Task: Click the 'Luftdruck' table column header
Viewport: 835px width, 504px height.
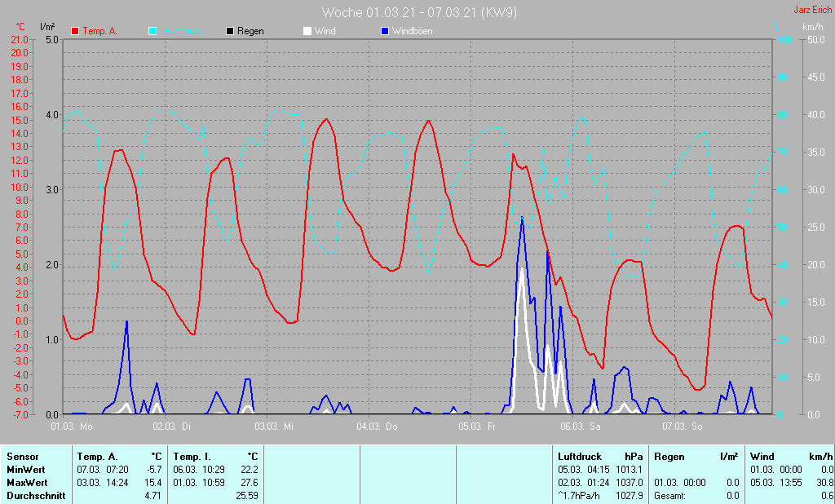Action: pyautogui.click(x=580, y=457)
